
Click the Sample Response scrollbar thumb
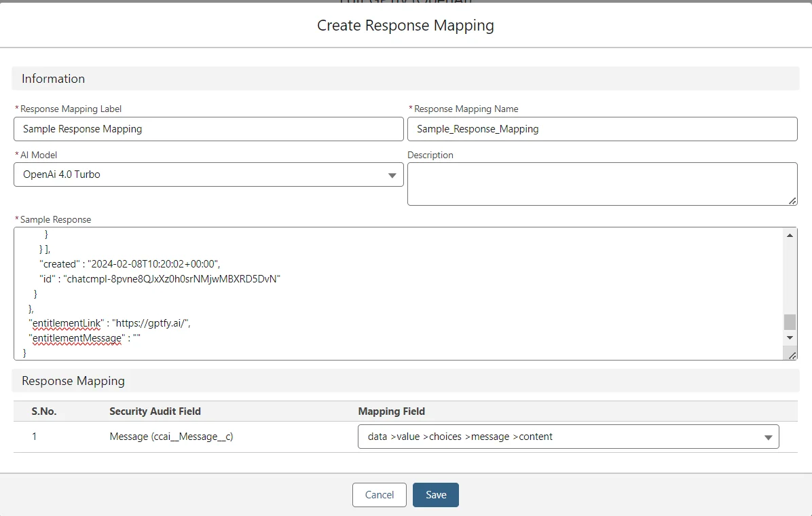tap(790, 322)
